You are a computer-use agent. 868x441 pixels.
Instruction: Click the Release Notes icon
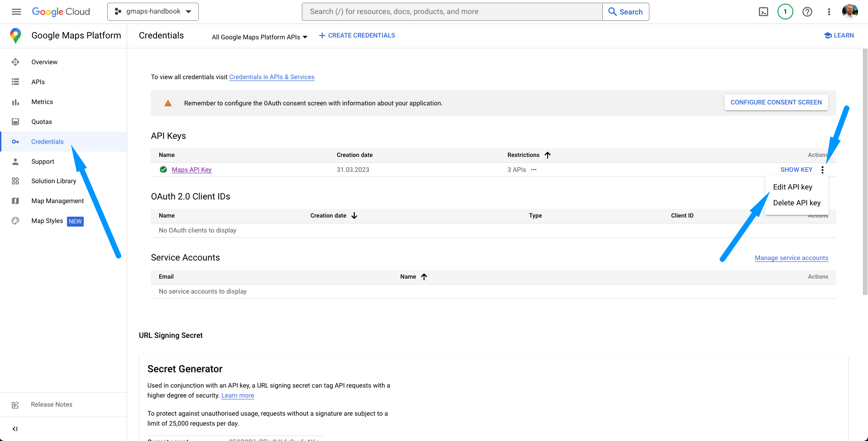pyautogui.click(x=15, y=405)
